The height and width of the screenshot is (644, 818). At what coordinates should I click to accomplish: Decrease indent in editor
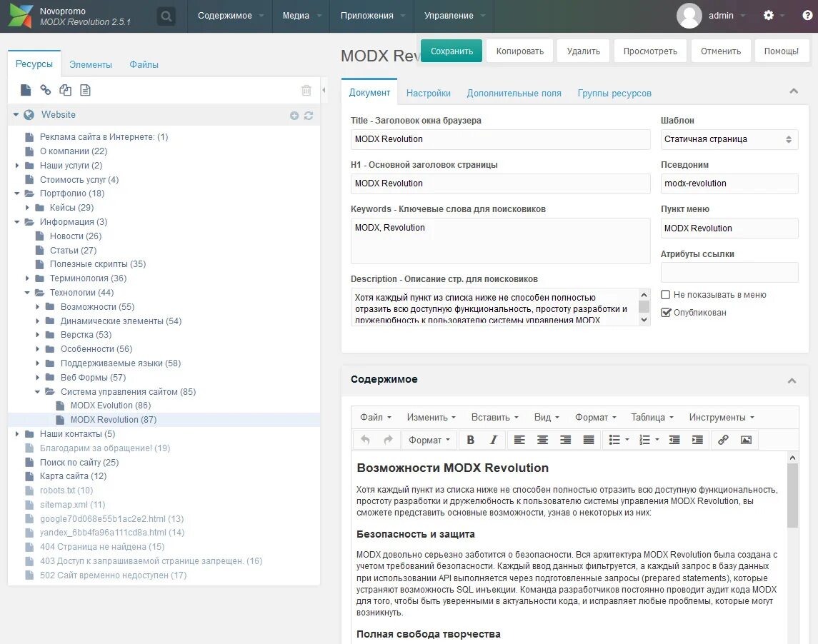tap(674, 440)
